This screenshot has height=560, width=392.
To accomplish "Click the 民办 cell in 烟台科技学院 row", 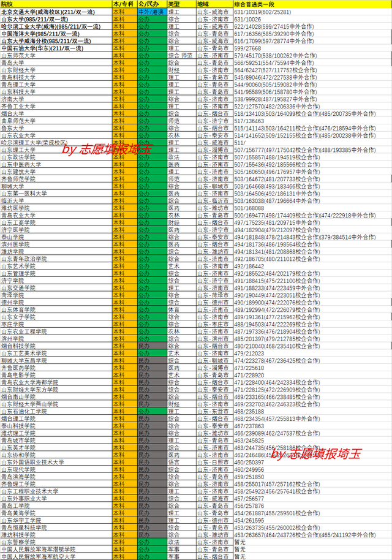I will point(153,346).
